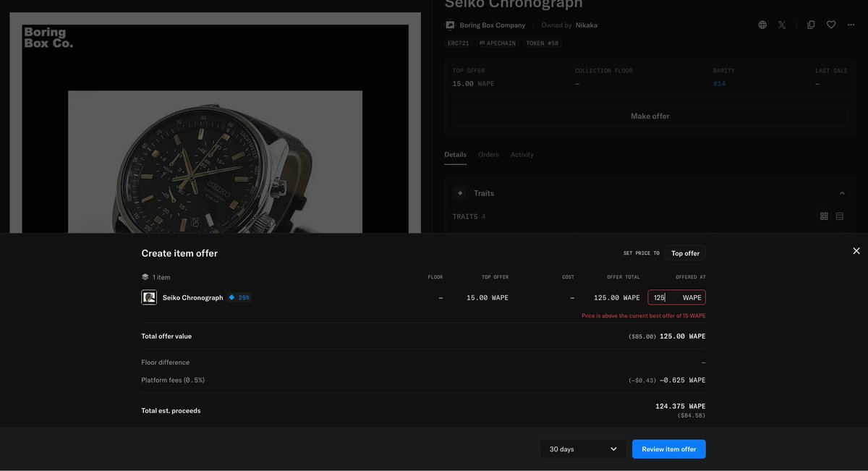
Task: Switch to the Details tab
Action: tap(455, 155)
